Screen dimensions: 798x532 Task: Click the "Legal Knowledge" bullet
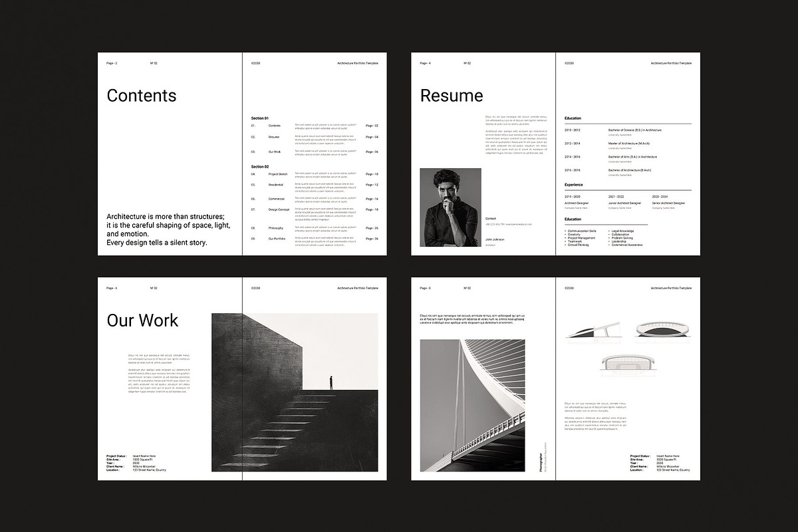[x=622, y=231]
